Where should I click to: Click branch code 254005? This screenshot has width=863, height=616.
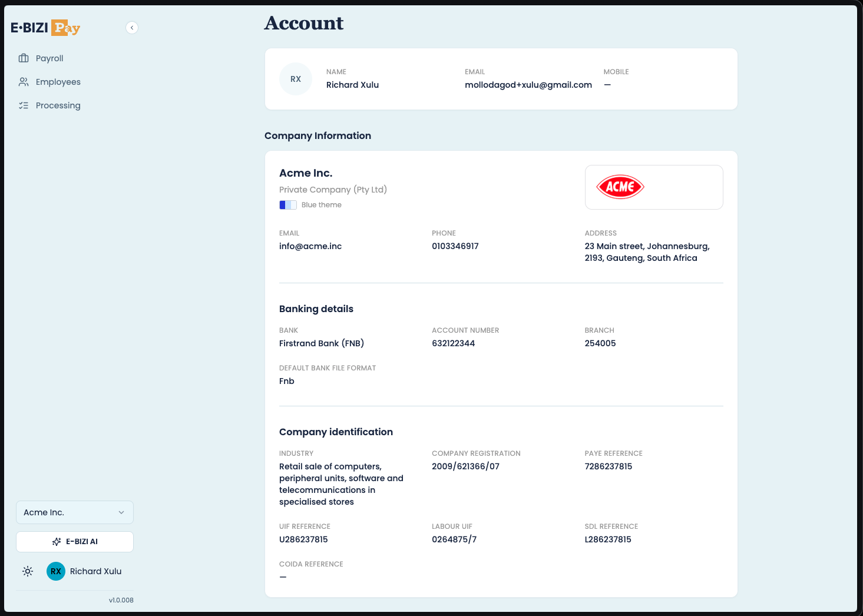(x=600, y=343)
